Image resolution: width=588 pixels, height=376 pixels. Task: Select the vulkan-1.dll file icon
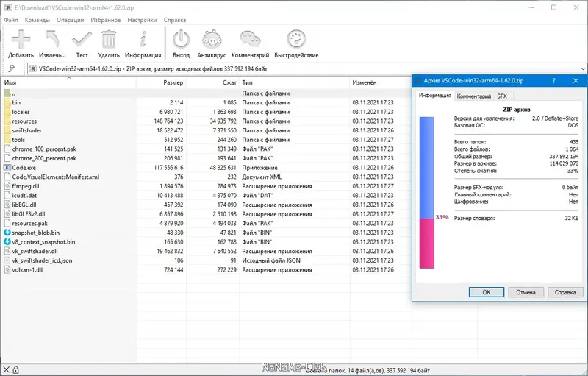[x=7, y=270]
